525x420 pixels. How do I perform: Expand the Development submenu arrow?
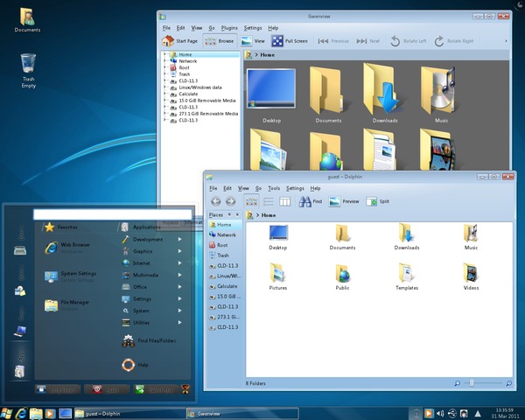(x=180, y=239)
